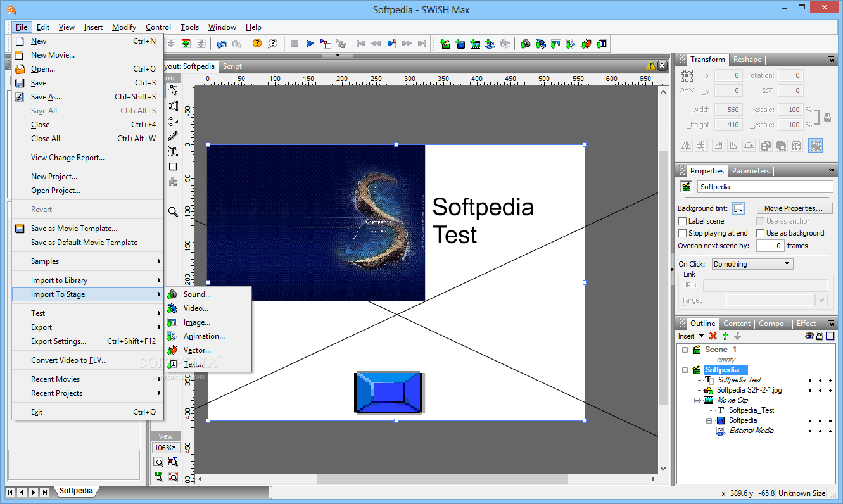Collapse the Scene_1 tree node
Viewport: 843px width, 504px height.
pyautogui.click(x=685, y=350)
